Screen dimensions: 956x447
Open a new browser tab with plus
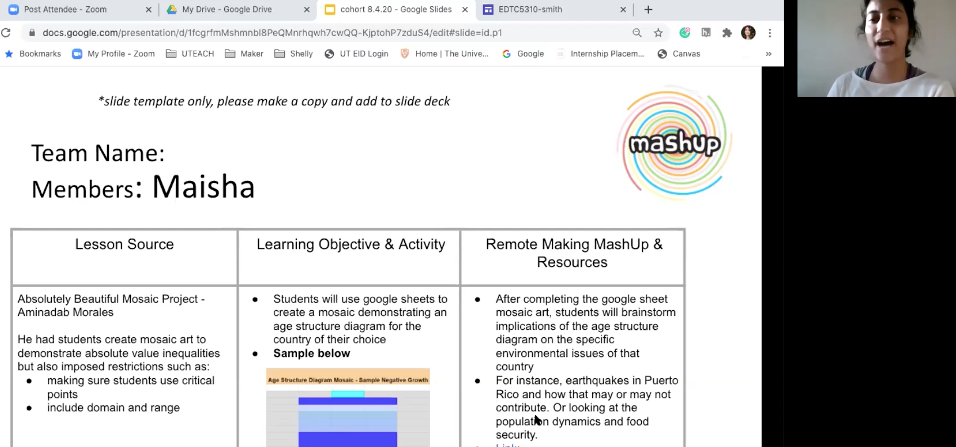(648, 10)
